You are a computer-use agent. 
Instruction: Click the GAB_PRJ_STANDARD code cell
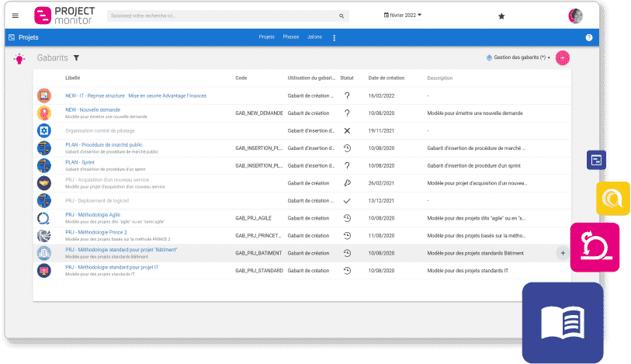[259, 270]
